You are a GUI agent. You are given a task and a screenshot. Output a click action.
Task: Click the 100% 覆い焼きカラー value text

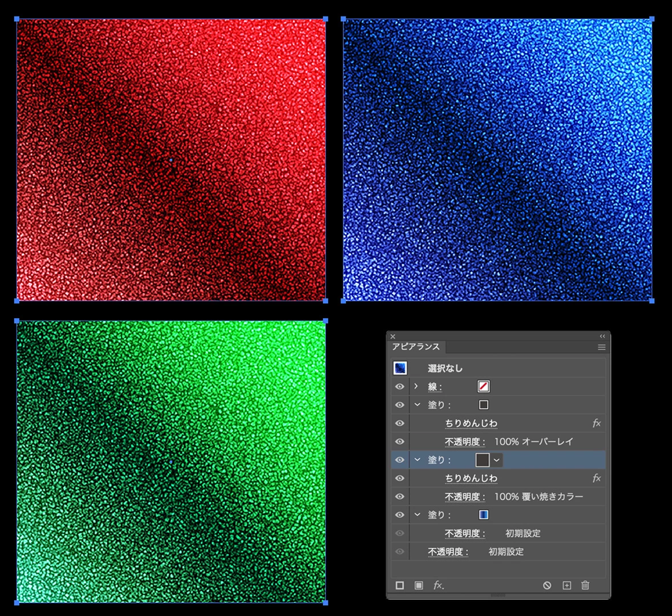tap(539, 497)
